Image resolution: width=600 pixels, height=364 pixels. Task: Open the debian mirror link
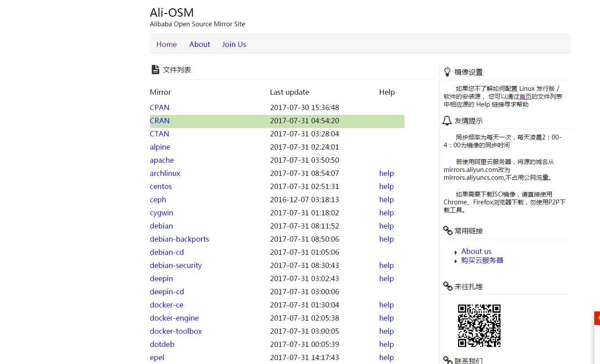[x=161, y=226]
